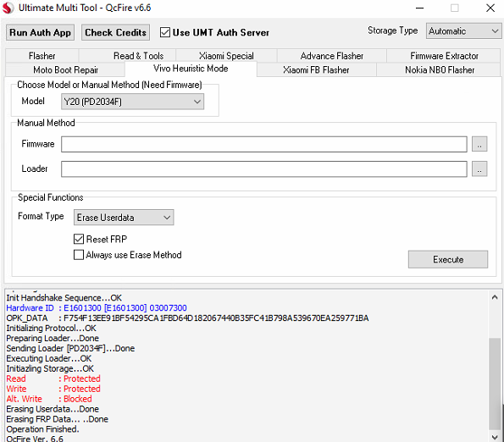Browse for Firmware file with .. button
The width and height of the screenshot is (504, 442).
point(479,144)
